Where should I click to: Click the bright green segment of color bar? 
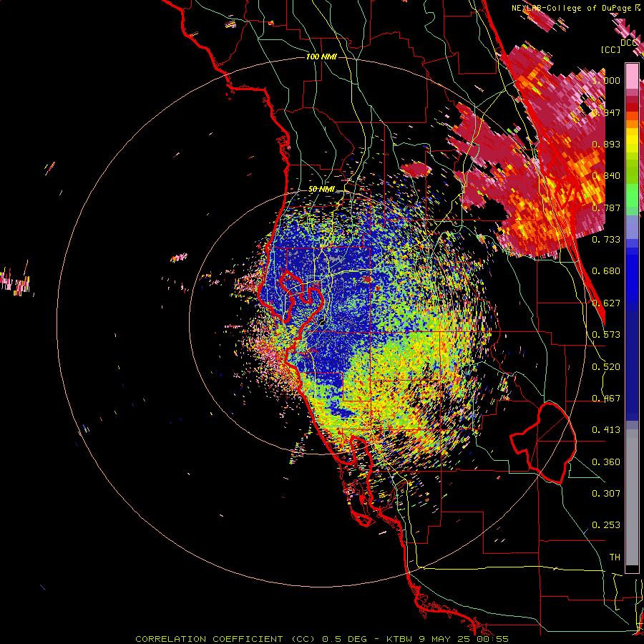632,195
